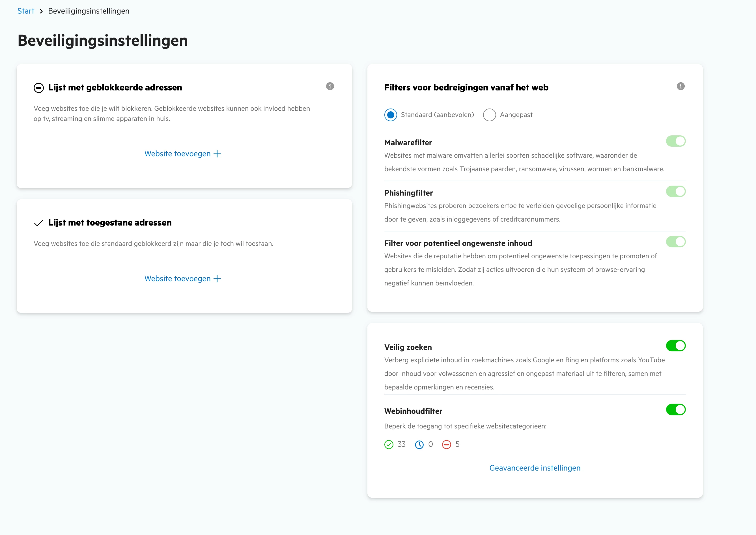Image resolution: width=756 pixels, height=535 pixels.
Task: Click the Malwarefilter label
Action: tap(408, 143)
